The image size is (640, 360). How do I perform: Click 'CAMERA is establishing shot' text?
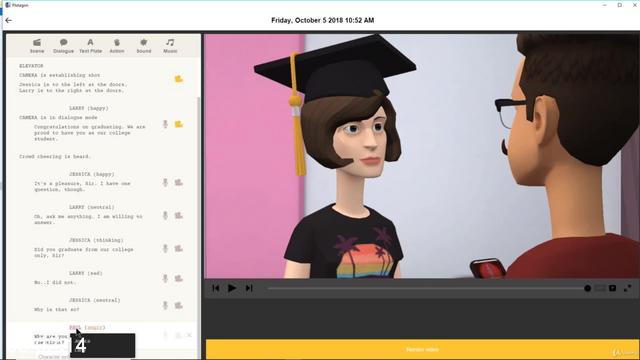pyautogui.click(x=60, y=75)
